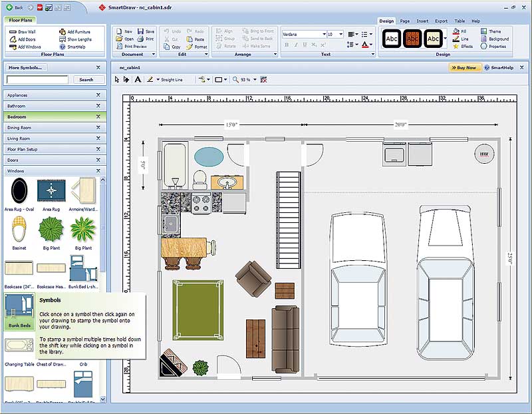Open the Bedroom symbol category
The image size is (532, 414).
pos(55,116)
